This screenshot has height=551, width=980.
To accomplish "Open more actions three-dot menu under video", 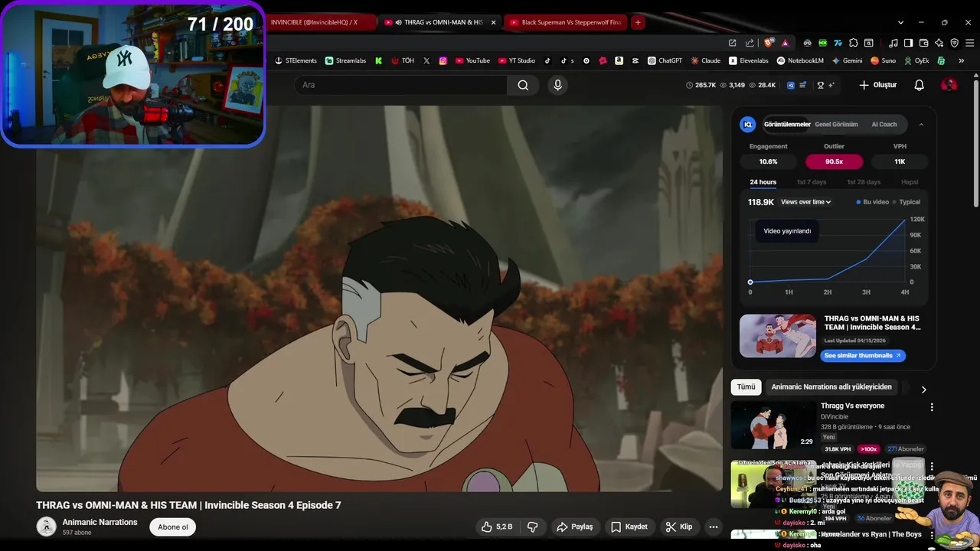I will (713, 527).
